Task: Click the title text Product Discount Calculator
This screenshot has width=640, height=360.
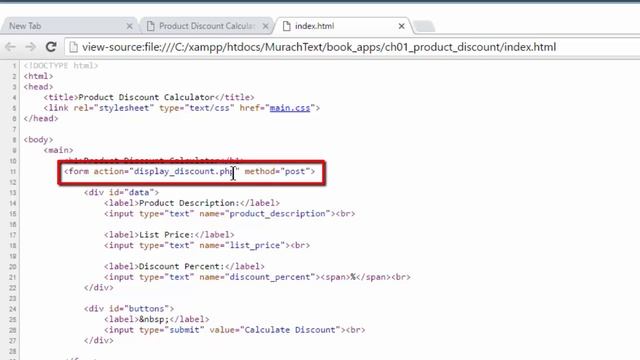Action: [x=146, y=98]
